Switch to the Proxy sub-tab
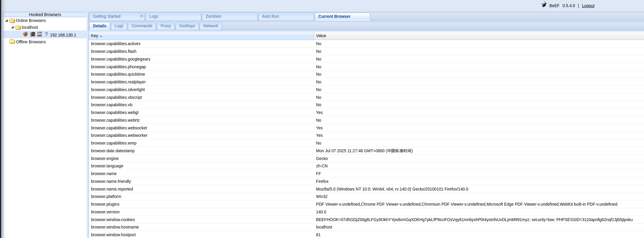Image resolution: width=644 pixels, height=238 pixels. tap(166, 26)
